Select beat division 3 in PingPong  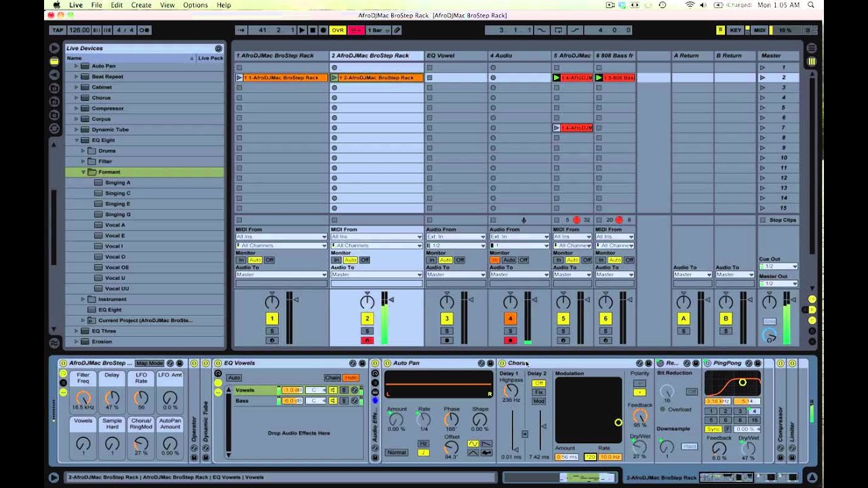click(x=738, y=411)
